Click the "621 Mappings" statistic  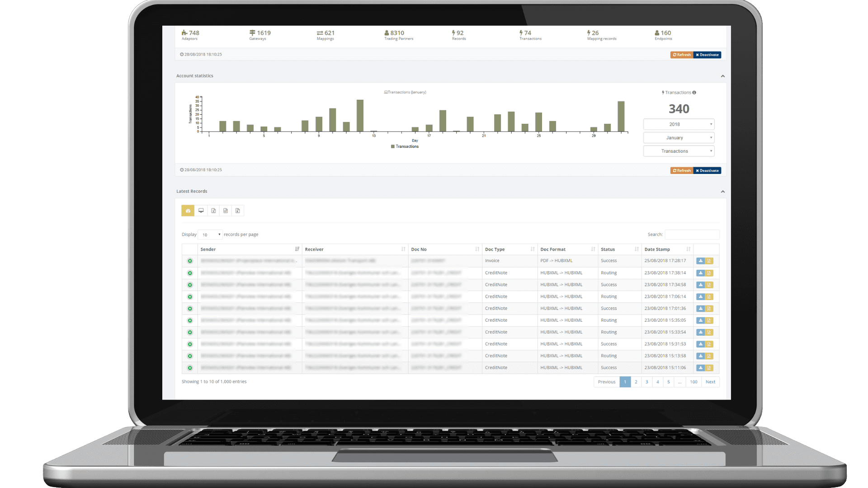coord(325,35)
